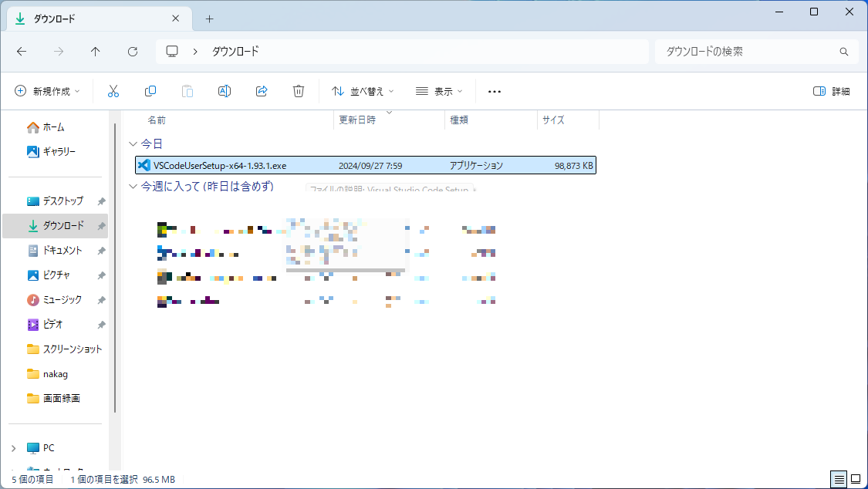This screenshot has height=489, width=868.
Task: Select VSCodeUserSetup-x64-1.93.1.exe file
Action: [x=366, y=165]
